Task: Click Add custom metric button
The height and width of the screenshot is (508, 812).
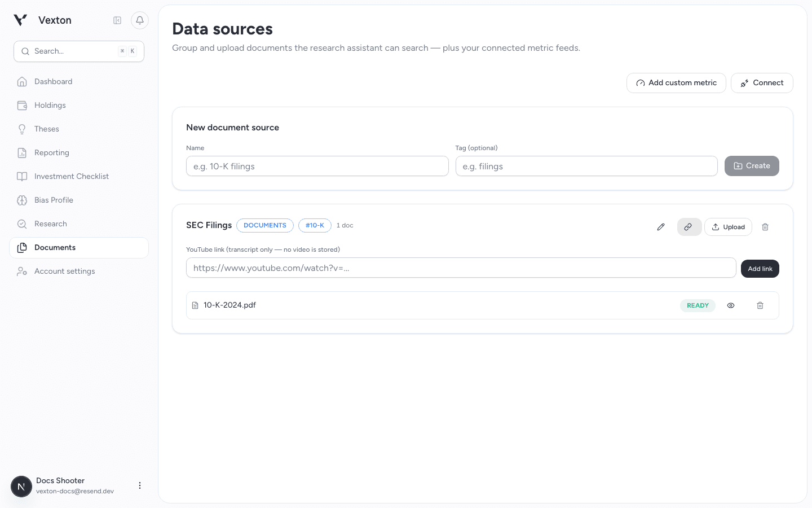Action: [x=676, y=83]
